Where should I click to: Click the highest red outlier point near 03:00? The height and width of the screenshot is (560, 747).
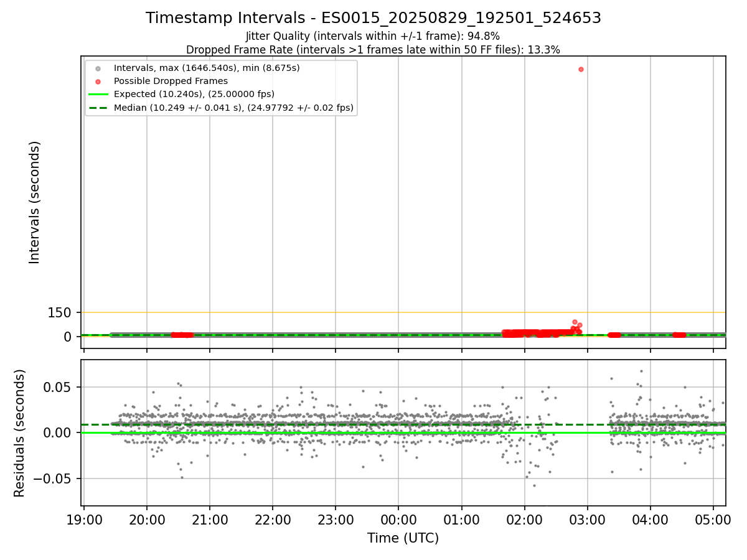[x=581, y=69]
